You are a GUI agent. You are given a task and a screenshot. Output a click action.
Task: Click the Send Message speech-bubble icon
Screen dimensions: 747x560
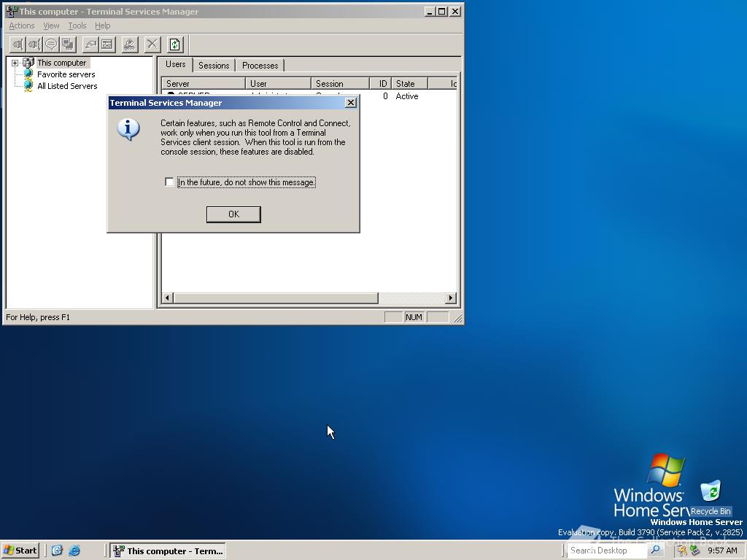(x=51, y=44)
